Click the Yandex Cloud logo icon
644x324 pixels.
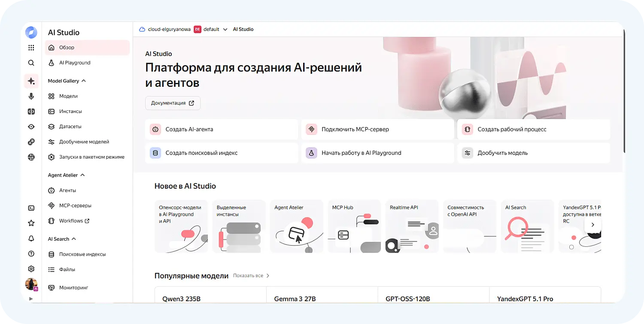[x=31, y=32]
